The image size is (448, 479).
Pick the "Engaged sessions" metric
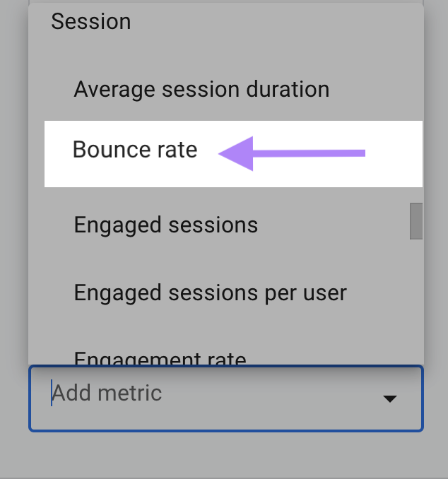(x=166, y=225)
